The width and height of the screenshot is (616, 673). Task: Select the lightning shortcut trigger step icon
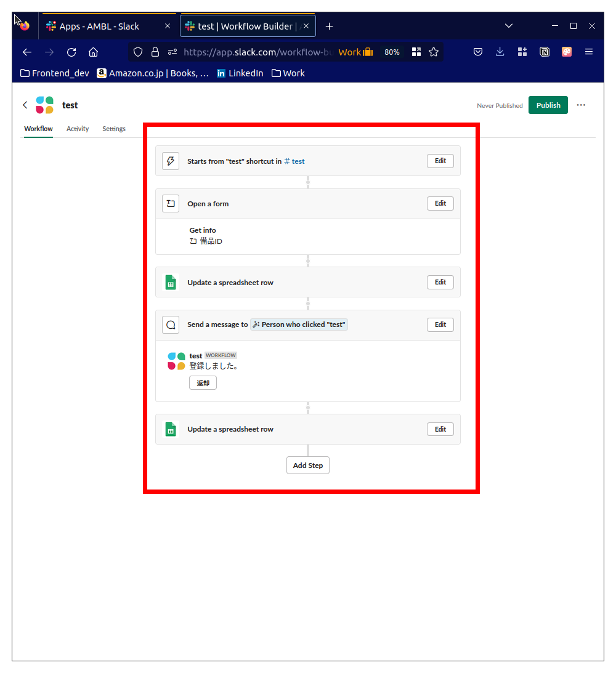coord(171,161)
